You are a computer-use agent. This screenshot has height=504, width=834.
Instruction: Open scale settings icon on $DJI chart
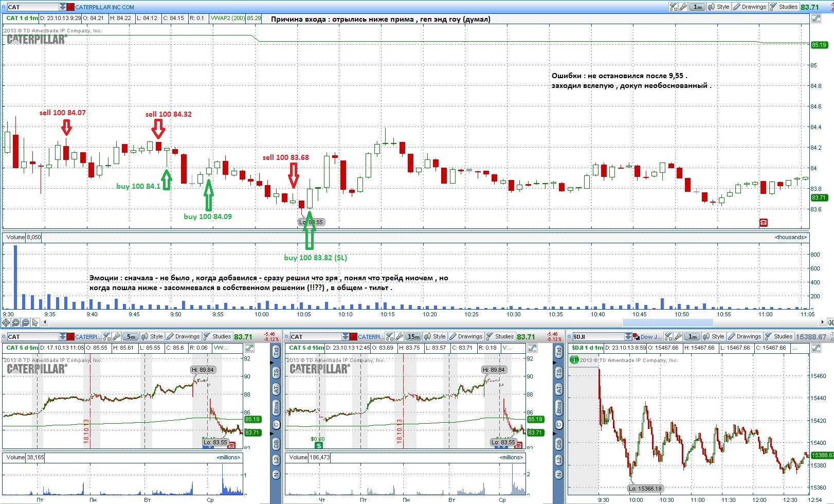pyautogui.click(x=816, y=348)
